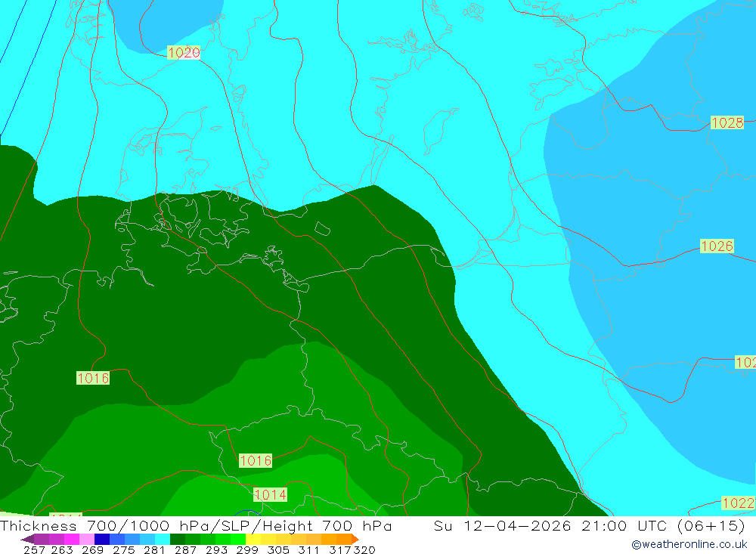756x554 pixels.
Task: Click the 320 legend value
Action: coord(364,549)
